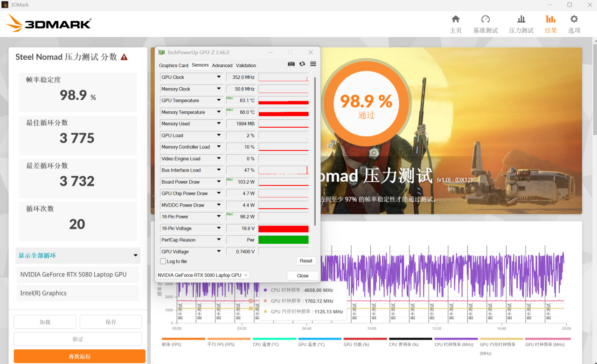Open the PerfCap Reason sensor dropdown
Image resolution: width=597 pixels, height=364 pixels.
click(x=219, y=240)
